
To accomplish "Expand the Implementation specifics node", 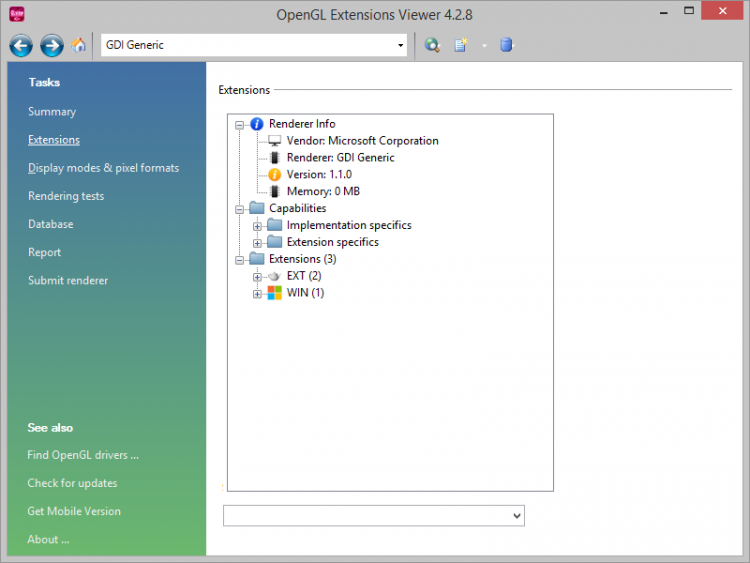I will (257, 226).
